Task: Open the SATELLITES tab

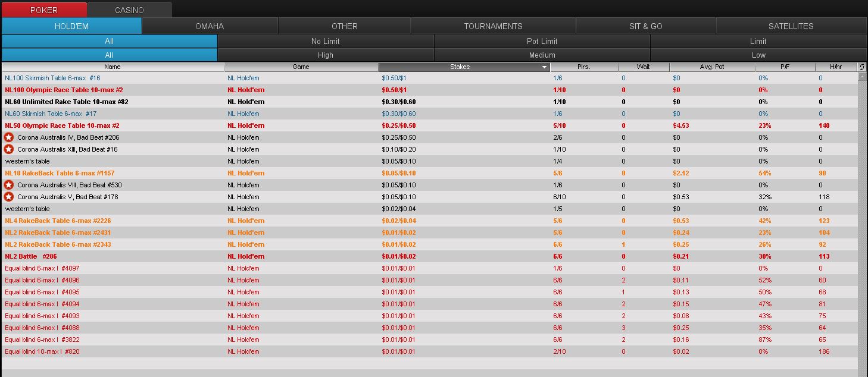Action: (x=791, y=26)
